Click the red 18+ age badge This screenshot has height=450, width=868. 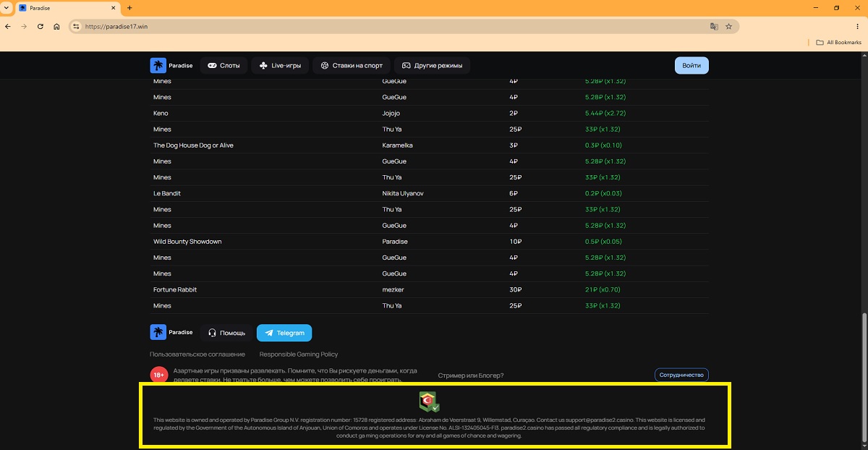pos(159,375)
